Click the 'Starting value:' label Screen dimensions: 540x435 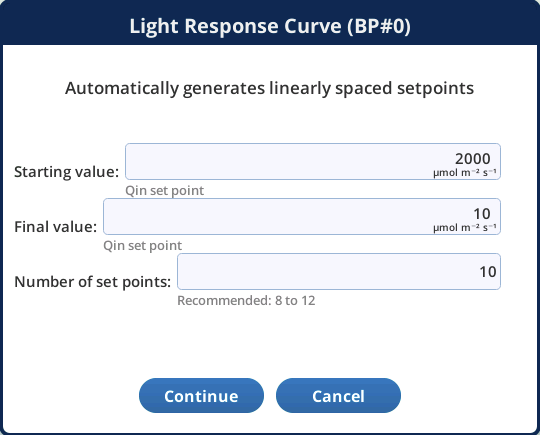click(66, 172)
